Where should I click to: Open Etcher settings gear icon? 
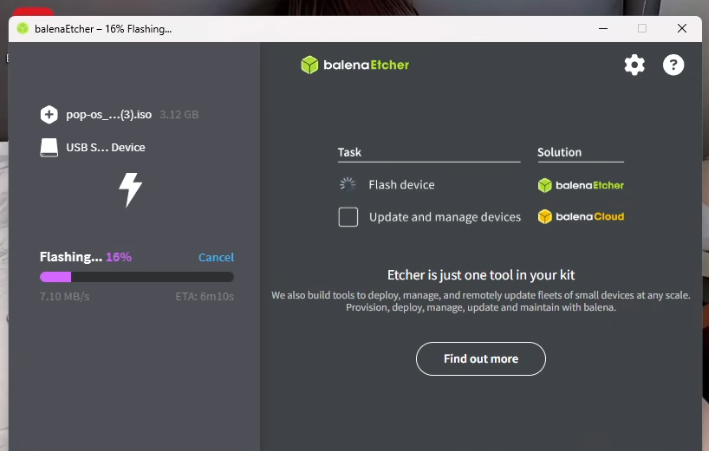634,65
